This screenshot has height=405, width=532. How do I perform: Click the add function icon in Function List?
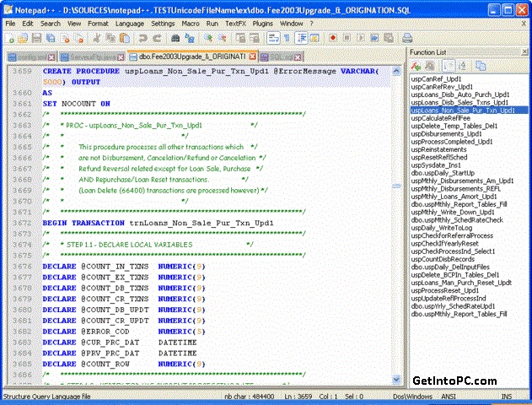pyautogui.click(x=416, y=66)
